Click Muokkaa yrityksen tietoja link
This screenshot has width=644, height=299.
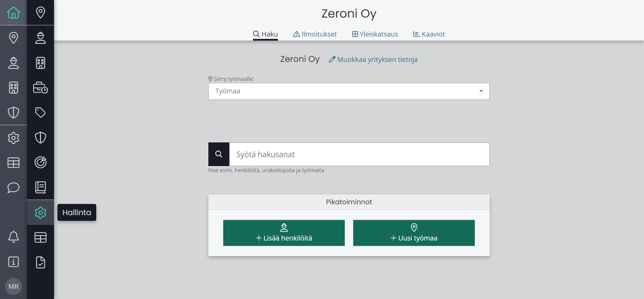click(373, 60)
